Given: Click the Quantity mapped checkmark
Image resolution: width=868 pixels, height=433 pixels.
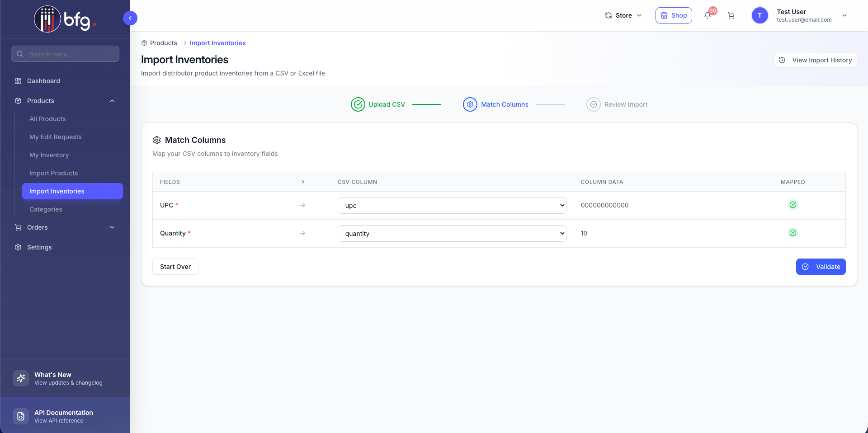Looking at the screenshot, I should pos(793,233).
